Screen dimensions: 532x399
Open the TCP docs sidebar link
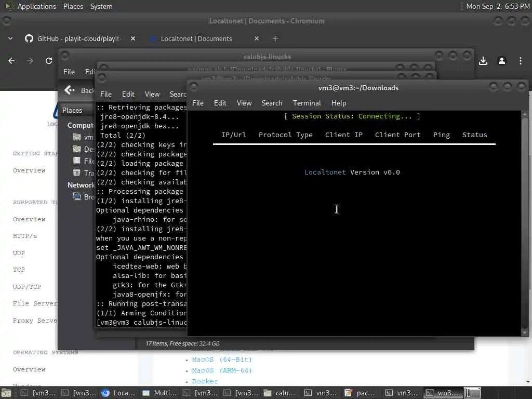click(19, 270)
